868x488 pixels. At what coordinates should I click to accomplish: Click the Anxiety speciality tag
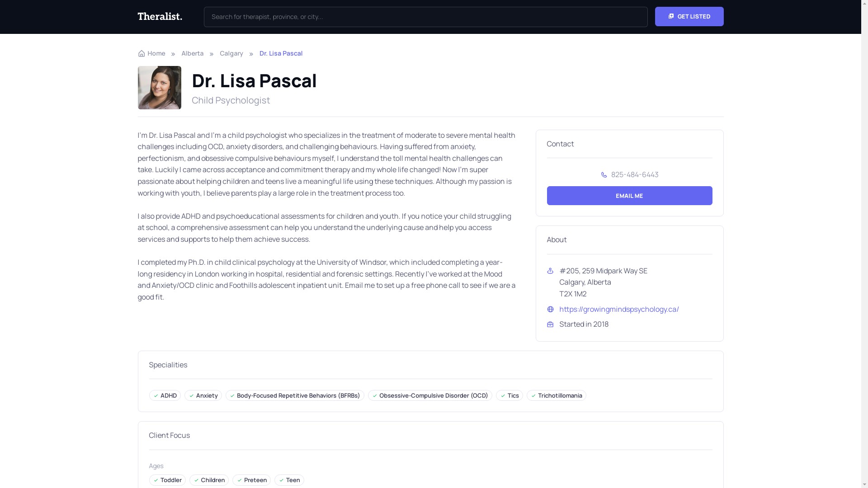(203, 396)
